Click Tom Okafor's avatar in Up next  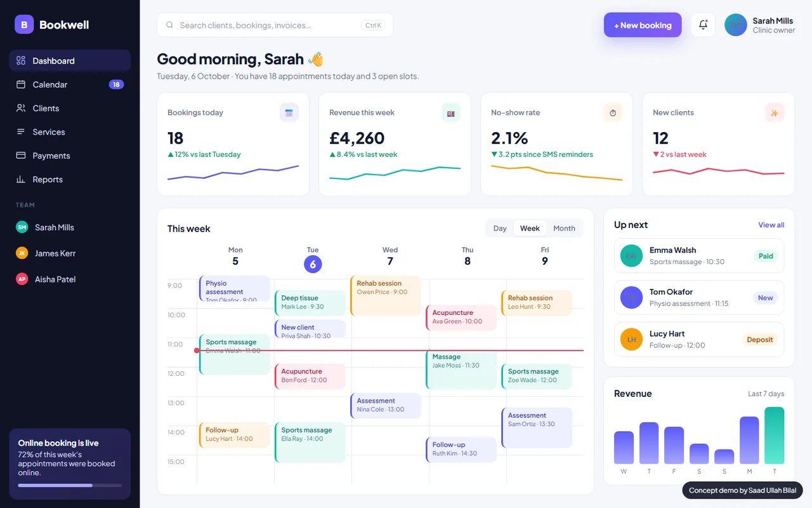pyautogui.click(x=631, y=297)
